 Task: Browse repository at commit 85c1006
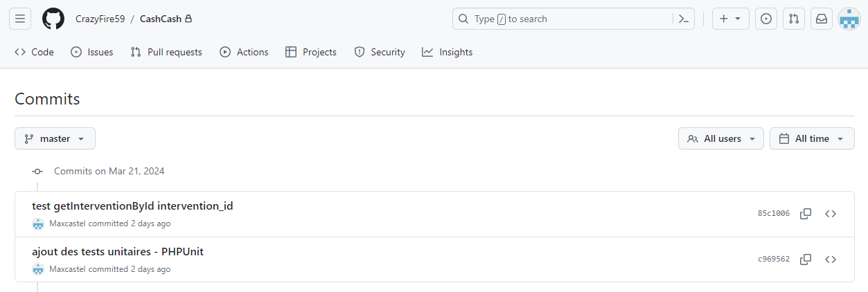831,214
